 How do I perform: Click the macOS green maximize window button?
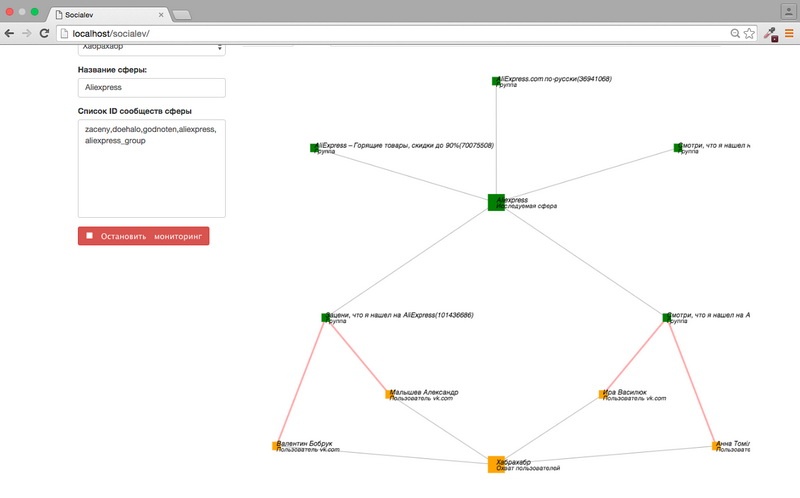pyautogui.click(x=34, y=11)
